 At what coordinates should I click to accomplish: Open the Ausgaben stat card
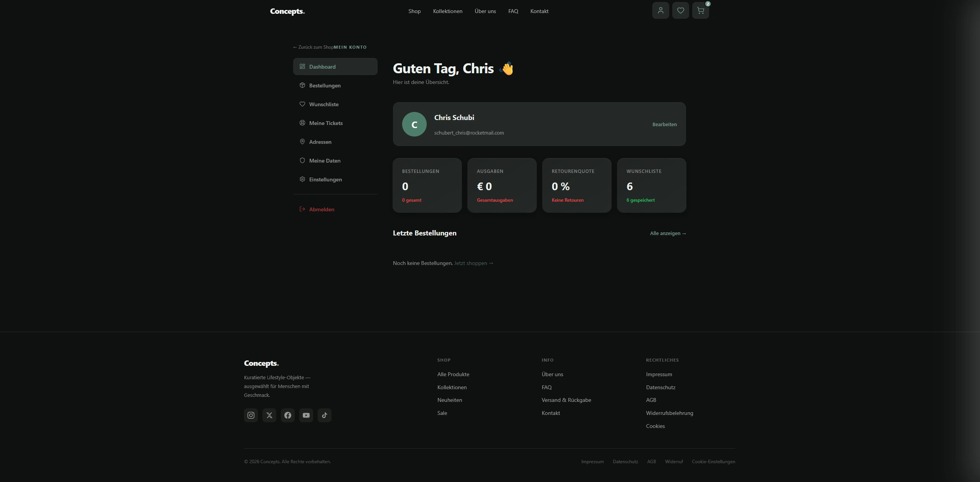point(502,185)
